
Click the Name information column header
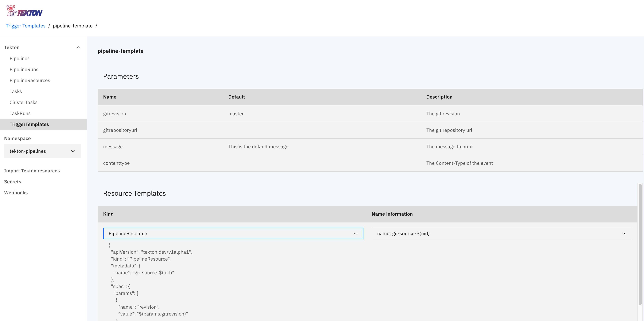tap(392, 214)
